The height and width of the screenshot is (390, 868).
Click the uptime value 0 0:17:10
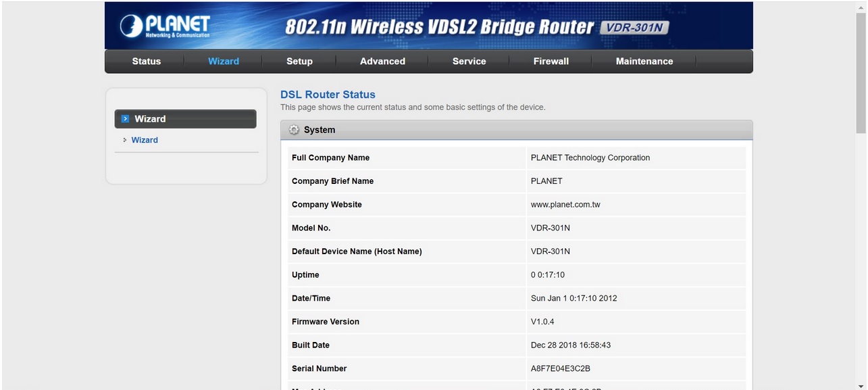tap(548, 275)
